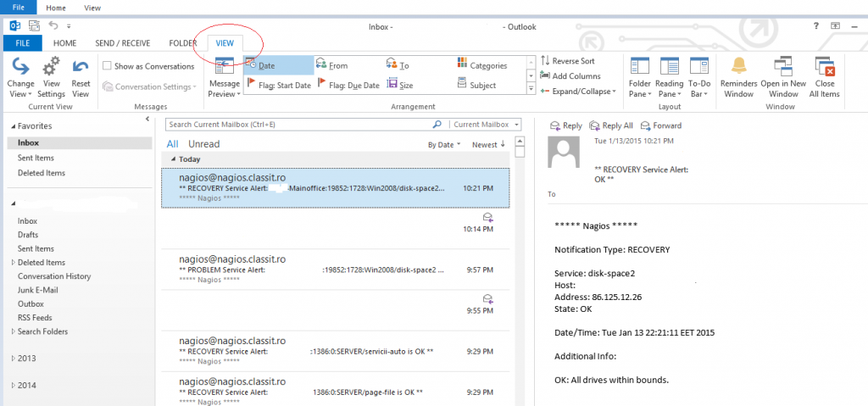This screenshot has height=406, width=868.
Task: Toggle Show as Conversations checkbox
Action: (107, 66)
